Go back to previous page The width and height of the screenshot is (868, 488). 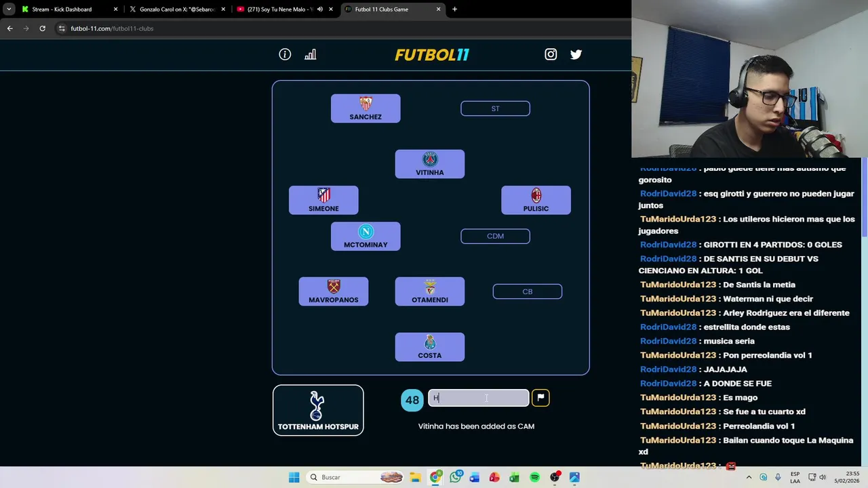[x=9, y=28]
